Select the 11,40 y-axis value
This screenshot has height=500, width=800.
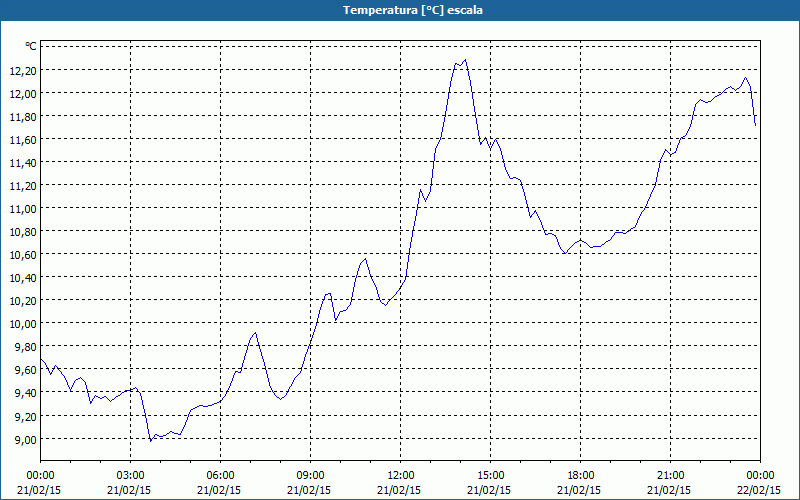[x=23, y=162]
